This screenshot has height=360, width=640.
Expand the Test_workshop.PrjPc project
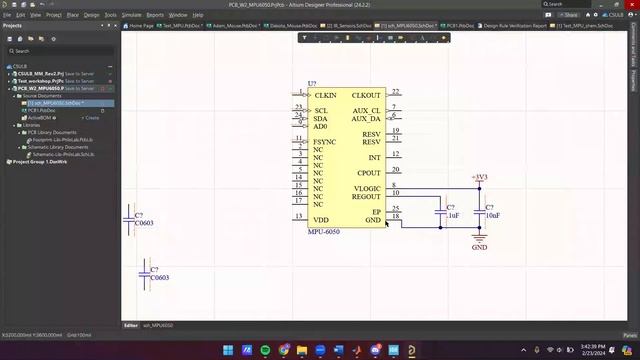tap(9, 81)
